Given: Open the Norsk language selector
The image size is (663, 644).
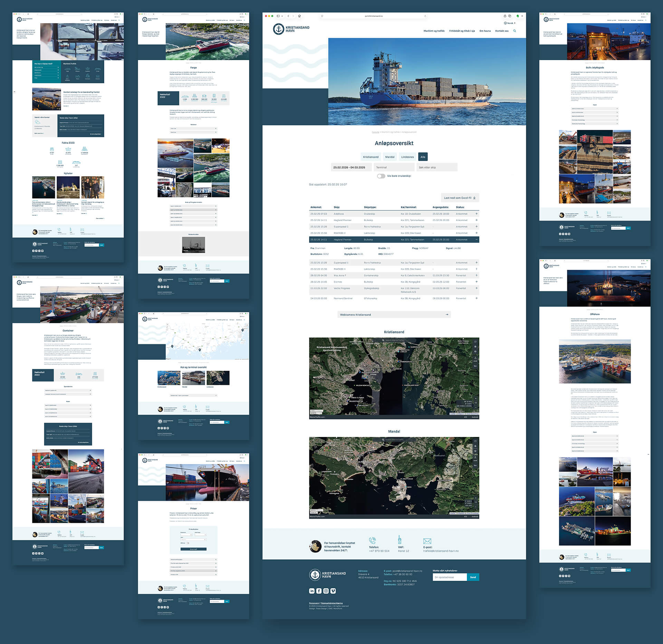Looking at the screenshot, I should (x=510, y=23).
